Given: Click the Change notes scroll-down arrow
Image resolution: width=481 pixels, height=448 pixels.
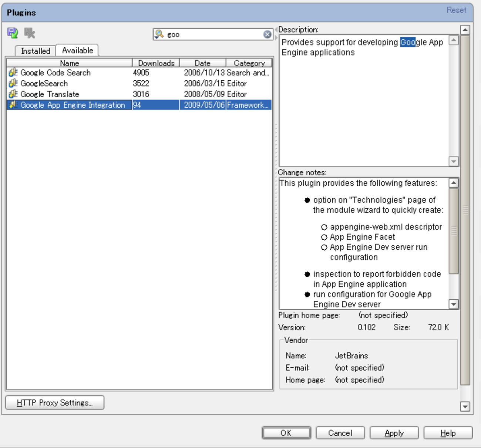Looking at the screenshot, I should click(x=454, y=304).
